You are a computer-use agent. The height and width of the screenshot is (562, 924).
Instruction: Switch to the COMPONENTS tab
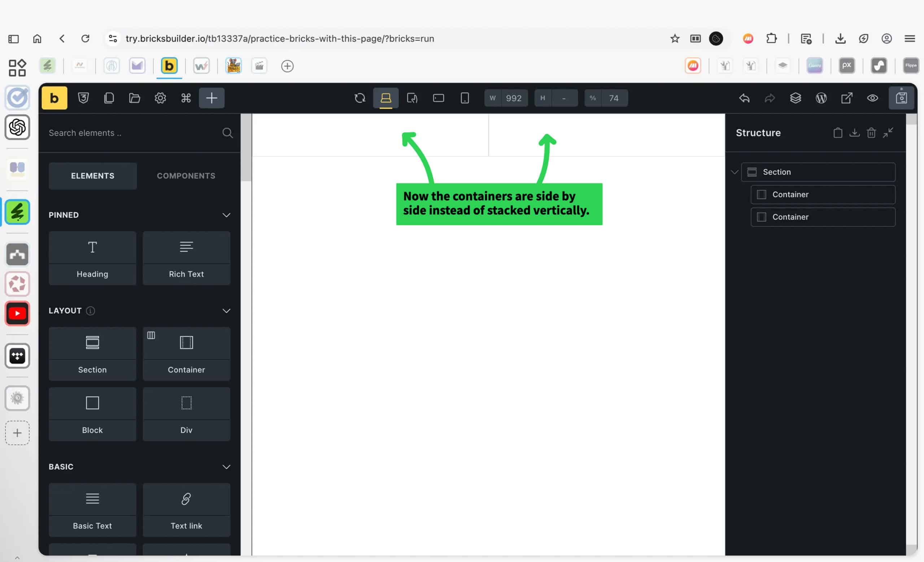click(186, 176)
